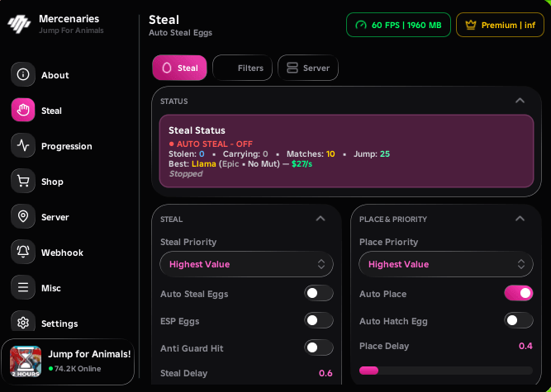
Task: Click the Jump: 25 counter
Action: coord(372,153)
